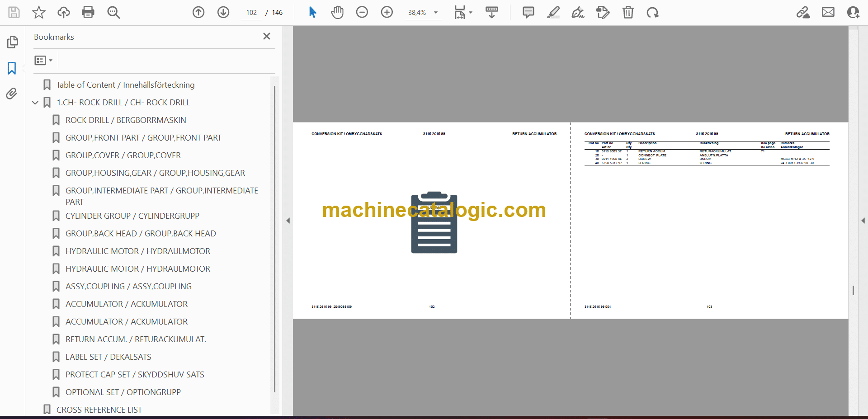Open the Attachments paperclip panel
This screenshot has width=868, height=419.
point(12,94)
